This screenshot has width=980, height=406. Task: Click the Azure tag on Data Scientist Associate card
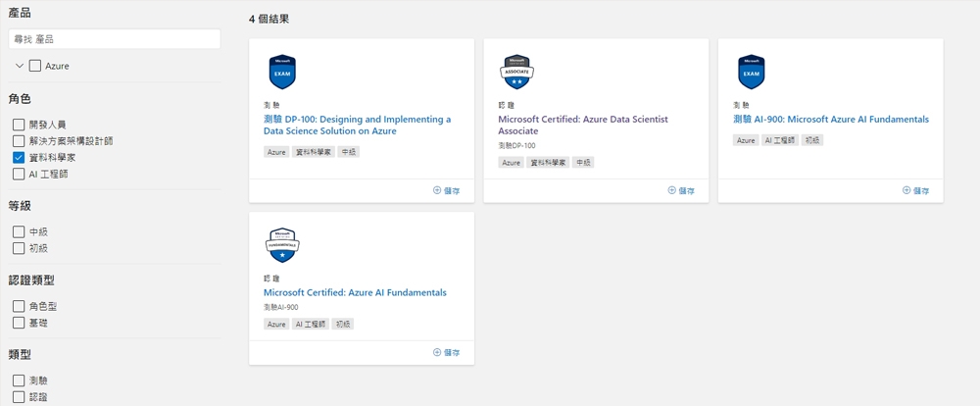click(x=511, y=163)
